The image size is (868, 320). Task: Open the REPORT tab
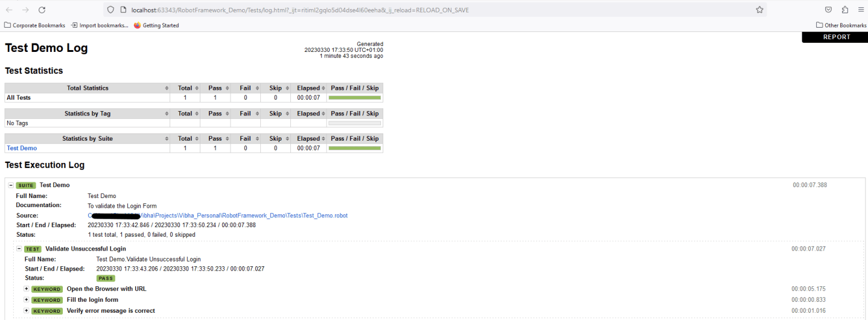(x=836, y=37)
